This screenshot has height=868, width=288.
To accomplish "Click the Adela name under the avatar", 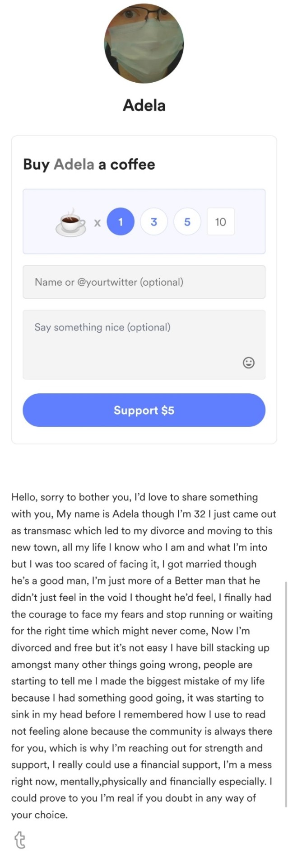I will [144, 105].
